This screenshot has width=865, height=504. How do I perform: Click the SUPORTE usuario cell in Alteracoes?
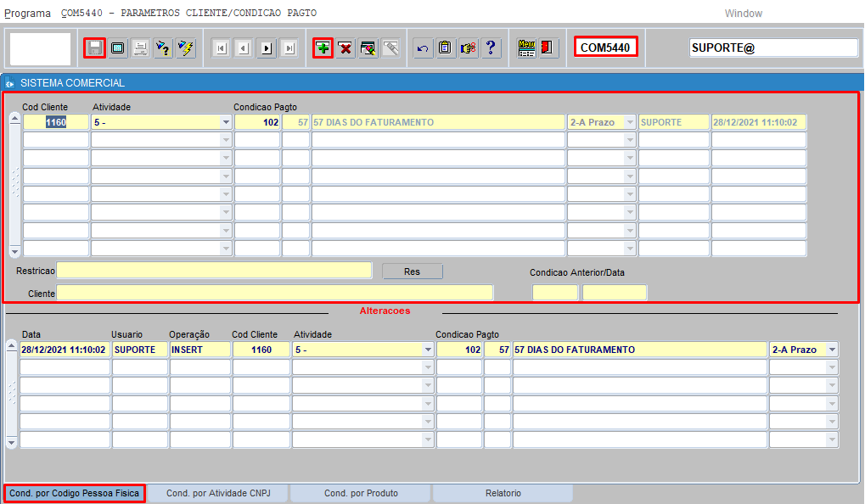point(139,350)
